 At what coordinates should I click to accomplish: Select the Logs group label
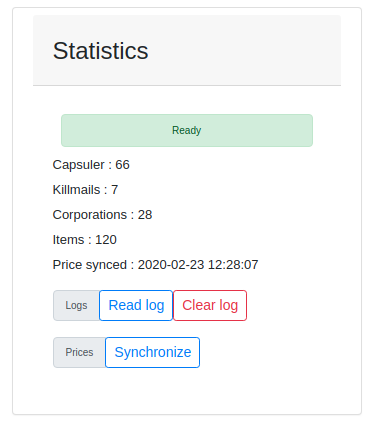pos(76,305)
